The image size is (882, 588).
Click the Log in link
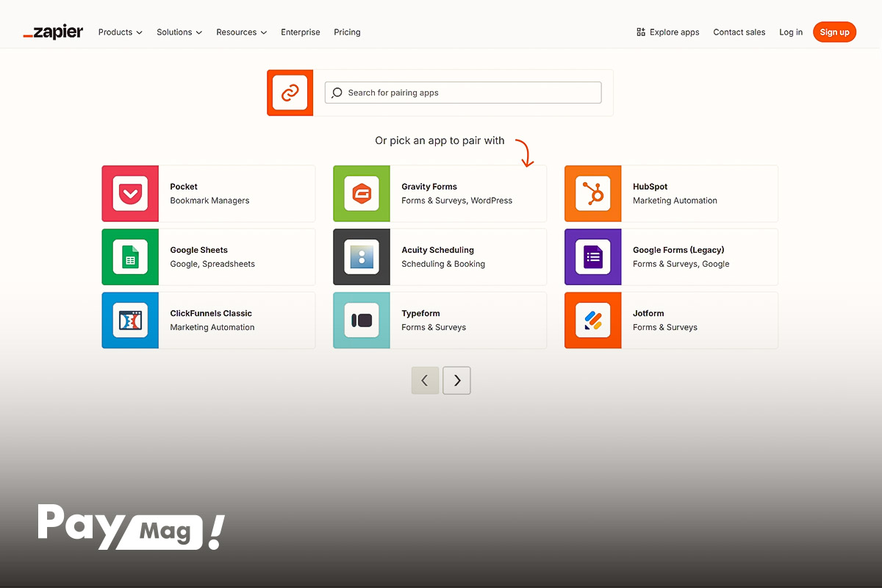point(791,32)
